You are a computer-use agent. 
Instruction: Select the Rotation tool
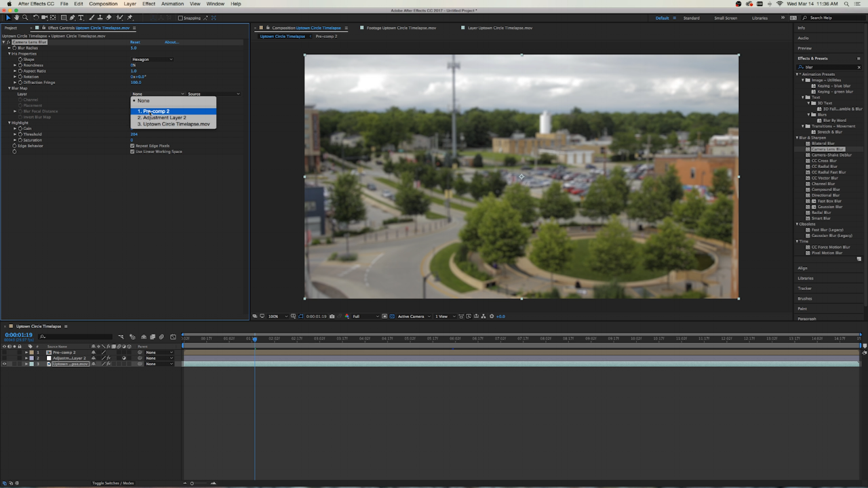35,18
